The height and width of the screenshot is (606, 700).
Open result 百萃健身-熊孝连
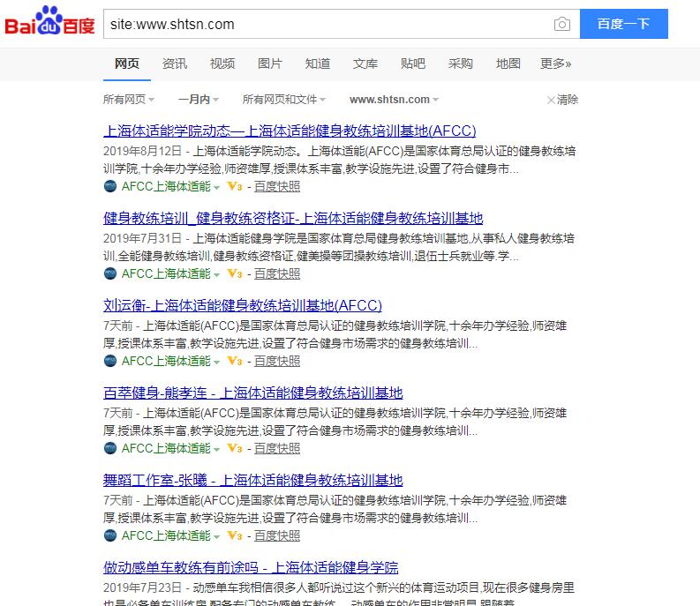253,393
